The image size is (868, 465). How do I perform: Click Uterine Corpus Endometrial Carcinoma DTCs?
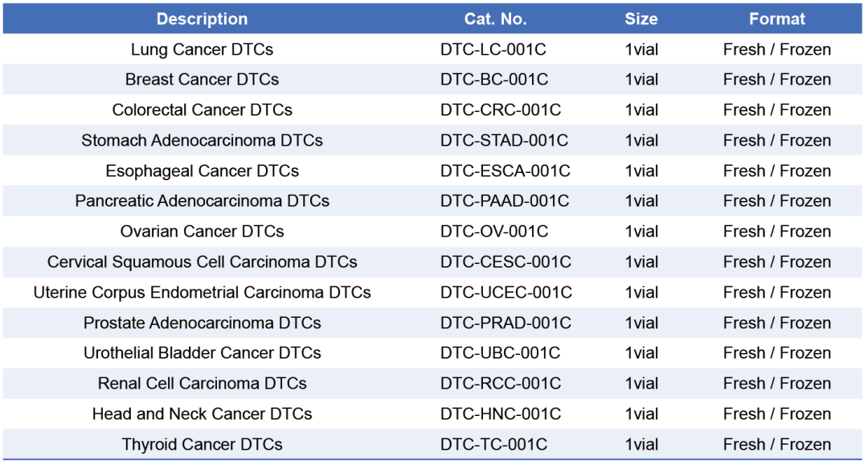tap(202, 293)
